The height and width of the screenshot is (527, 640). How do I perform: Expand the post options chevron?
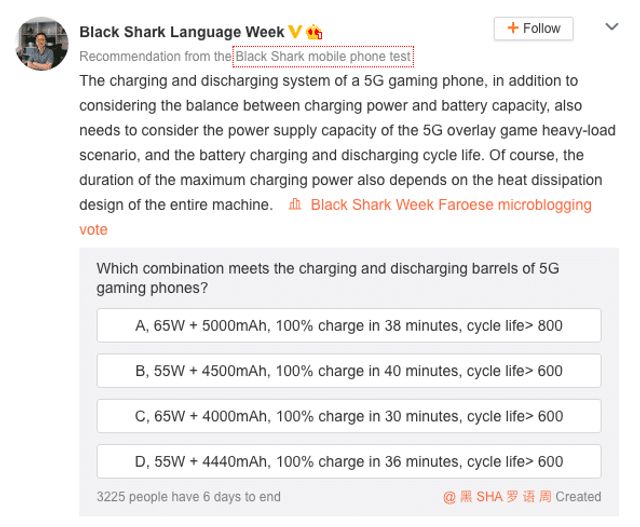612,27
